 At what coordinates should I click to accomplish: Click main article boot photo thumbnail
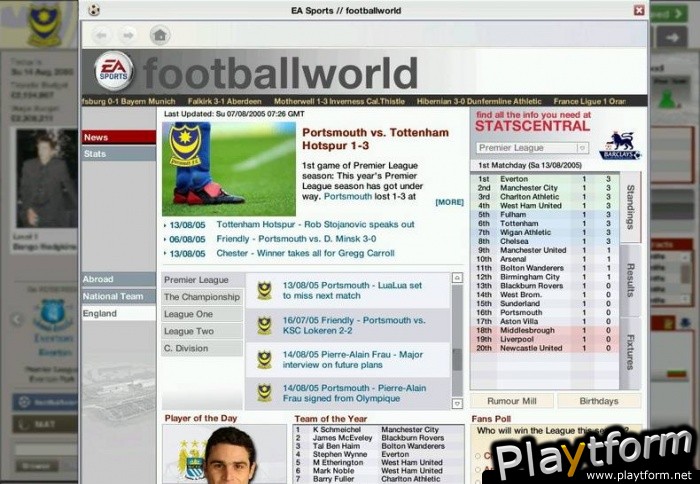[x=229, y=169]
